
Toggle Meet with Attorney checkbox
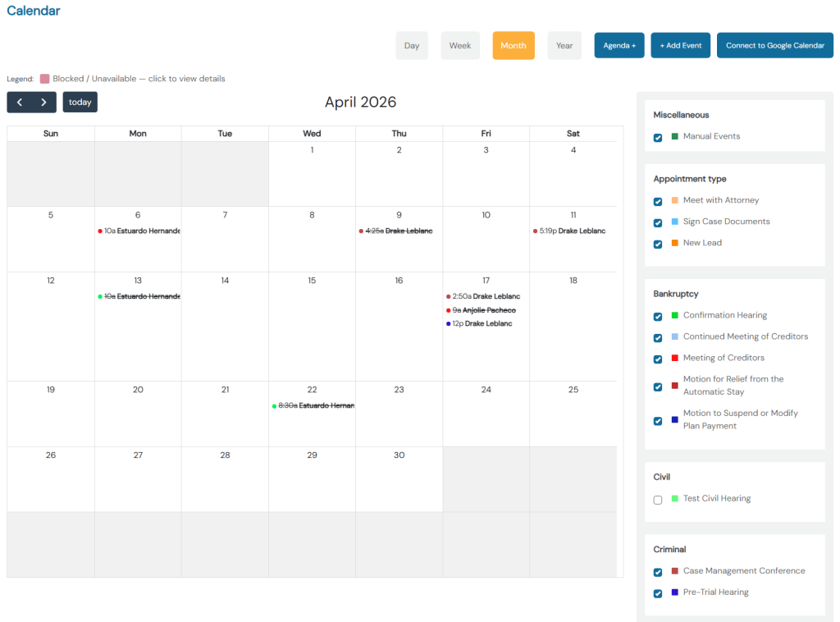(x=658, y=201)
